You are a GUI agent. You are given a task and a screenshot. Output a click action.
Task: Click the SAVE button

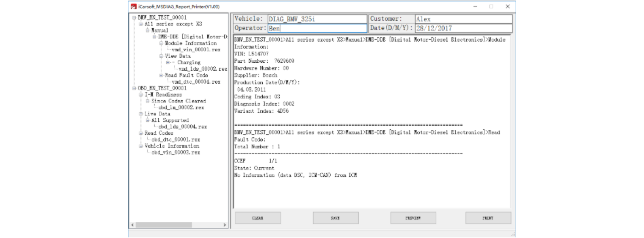tap(335, 218)
